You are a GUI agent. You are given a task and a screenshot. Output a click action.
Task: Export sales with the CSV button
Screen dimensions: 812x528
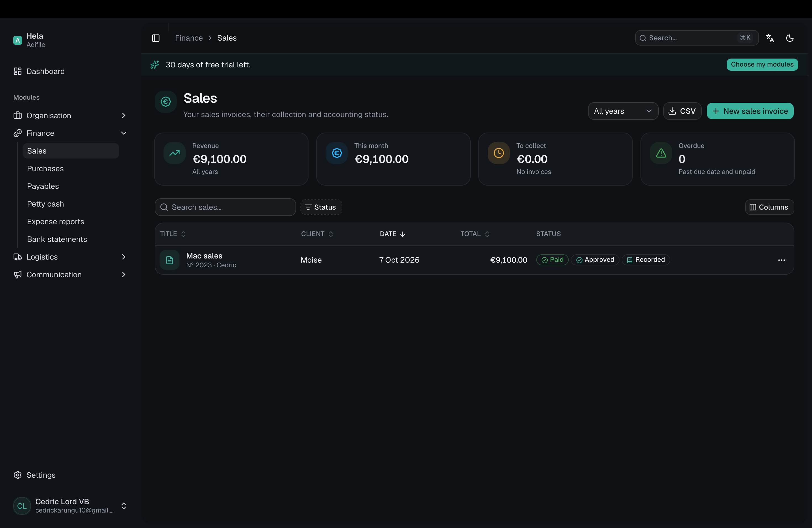coord(682,111)
